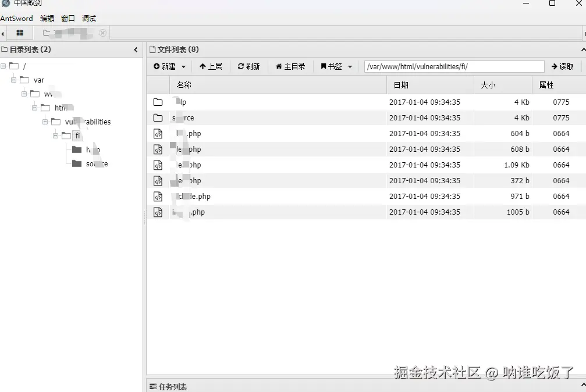Select the php file icon of the 372 b row

[x=158, y=180]
